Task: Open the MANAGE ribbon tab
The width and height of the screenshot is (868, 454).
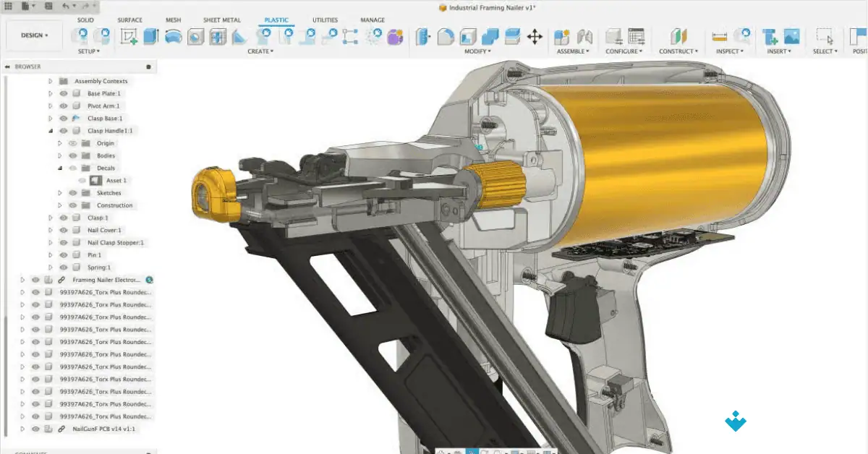Action: 372,20
